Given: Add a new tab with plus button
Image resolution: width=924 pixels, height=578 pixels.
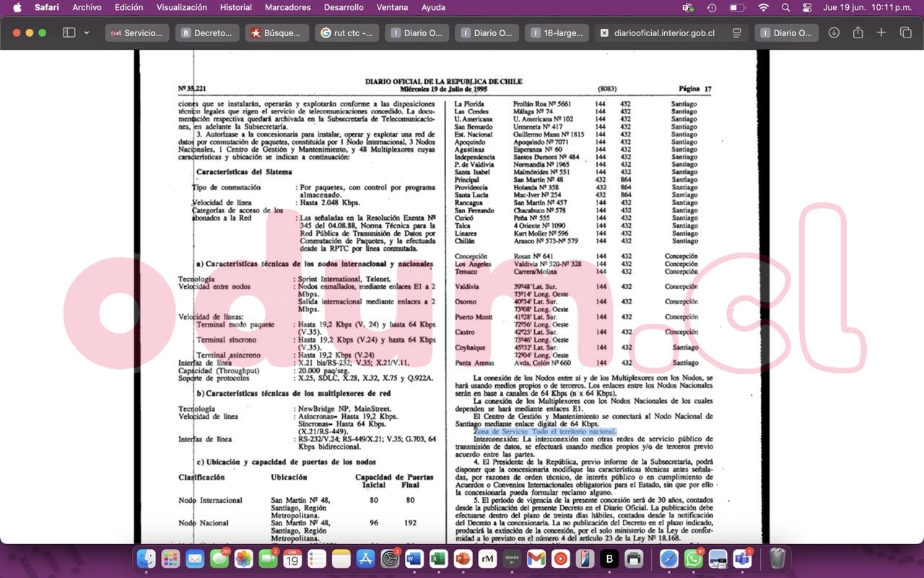Looking at the screenshot, I should tap(881, 33).
